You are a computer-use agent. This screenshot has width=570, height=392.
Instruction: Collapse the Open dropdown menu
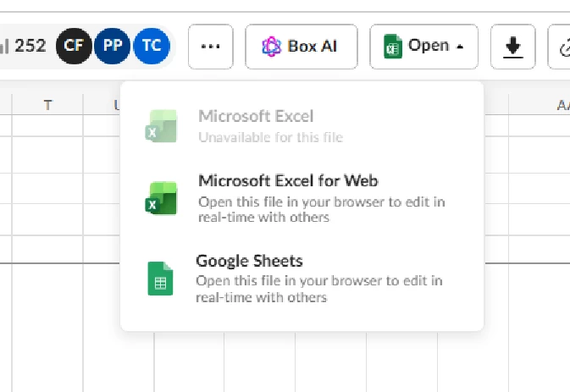[423, 47]
